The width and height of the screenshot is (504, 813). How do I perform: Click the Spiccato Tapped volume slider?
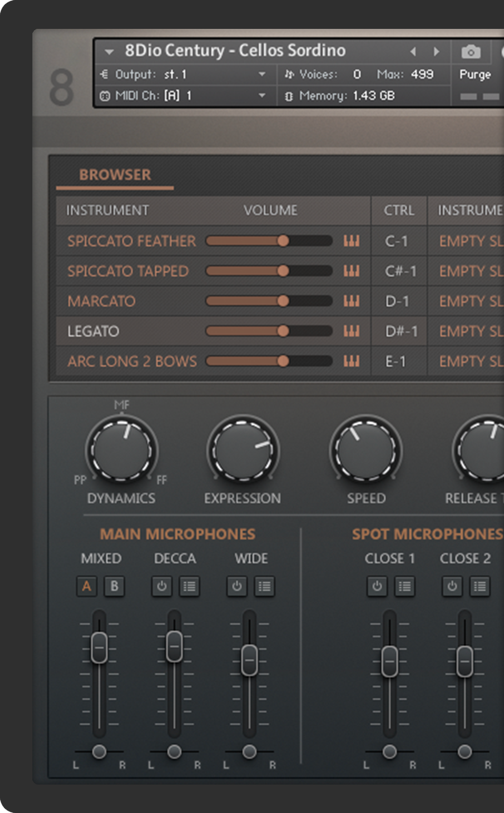point(269,271)
